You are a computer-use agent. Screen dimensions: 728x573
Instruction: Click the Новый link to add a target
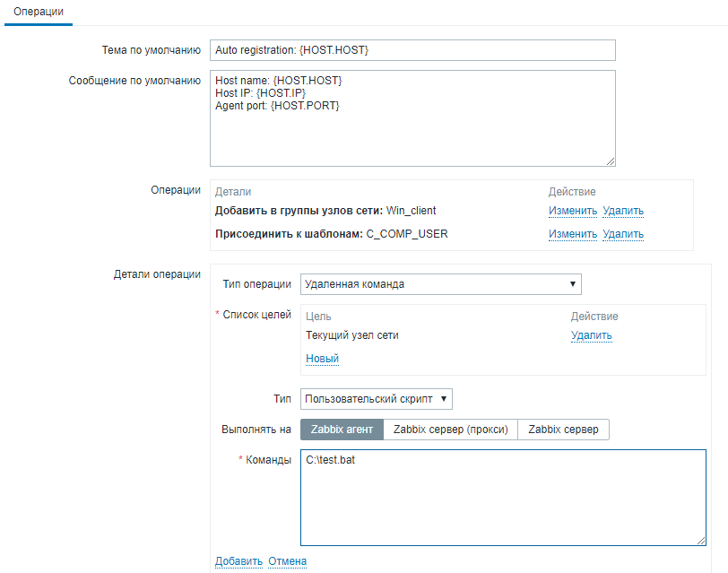coord(322,359)
